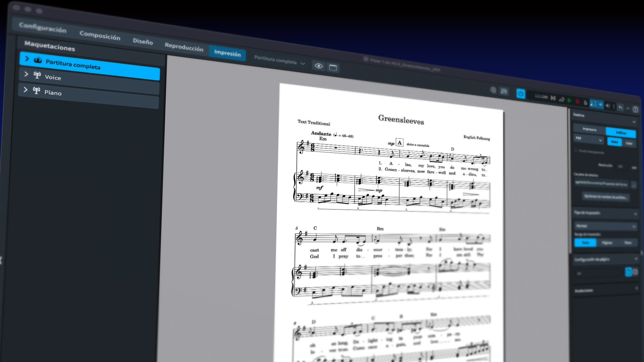Switch to Configuración mode tab

[43, 27]
